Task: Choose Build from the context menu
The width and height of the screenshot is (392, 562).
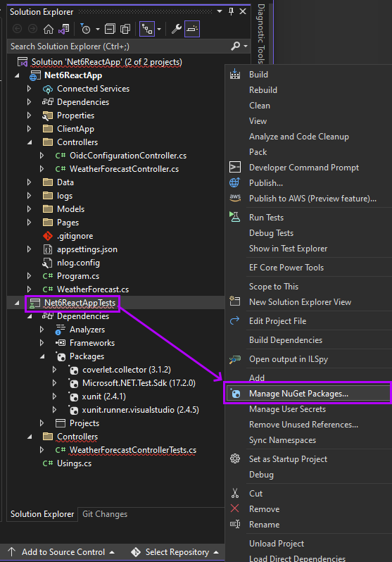Action: [x=258, y=75]
